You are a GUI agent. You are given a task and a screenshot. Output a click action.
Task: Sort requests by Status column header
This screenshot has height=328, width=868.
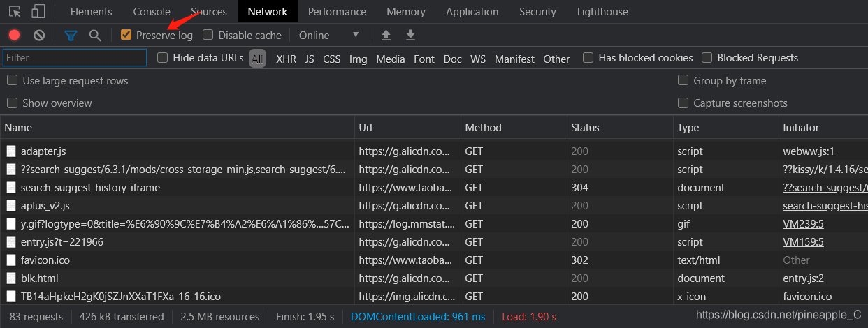pyautogui.click(x=585, y=128)
